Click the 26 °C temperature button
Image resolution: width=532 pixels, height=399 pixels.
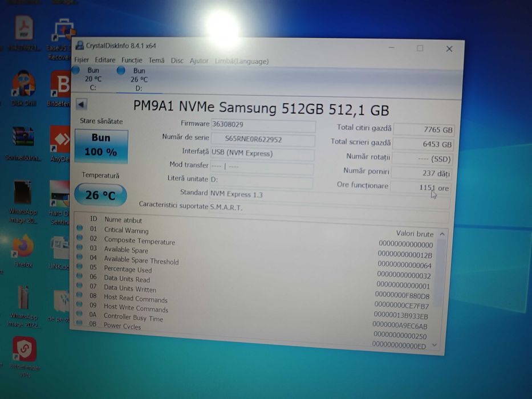click(100, 195)
